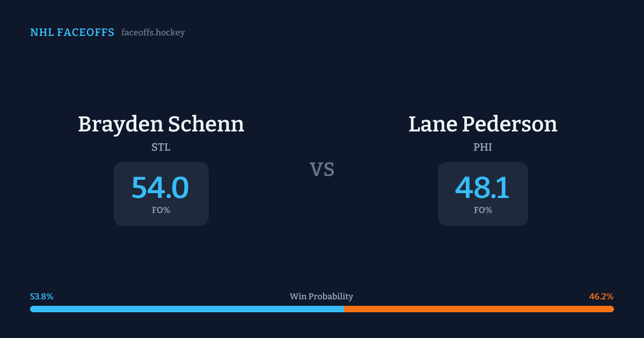Click where blue meets orange on the bar
This screenshot has width=644, height=338.
(344, 309)
